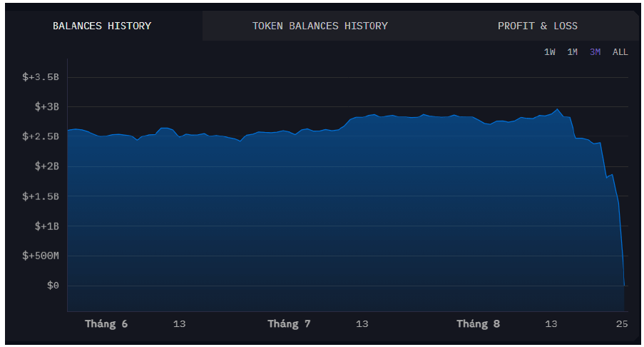The height and width of the screenshot is (347, 644).
Task: Open the Balances History tab
Action: (102, 26)
